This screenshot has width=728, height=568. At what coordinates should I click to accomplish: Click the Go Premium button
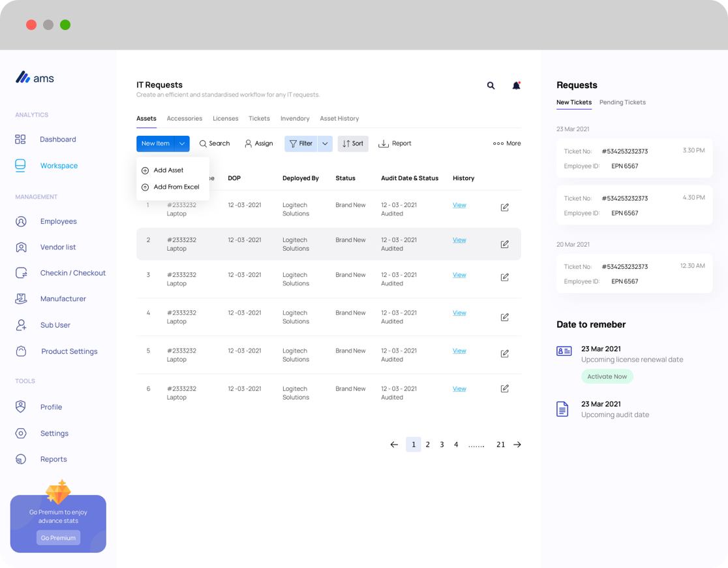(58, 538)
